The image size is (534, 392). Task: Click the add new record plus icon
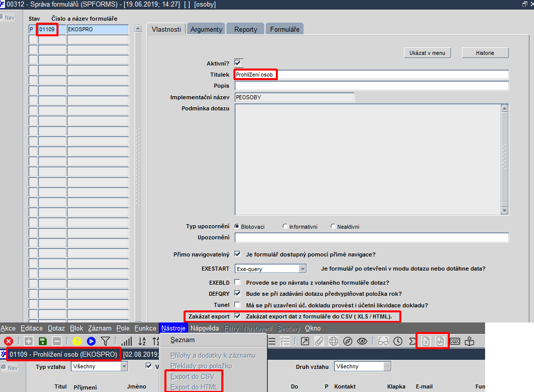[29, 341]
